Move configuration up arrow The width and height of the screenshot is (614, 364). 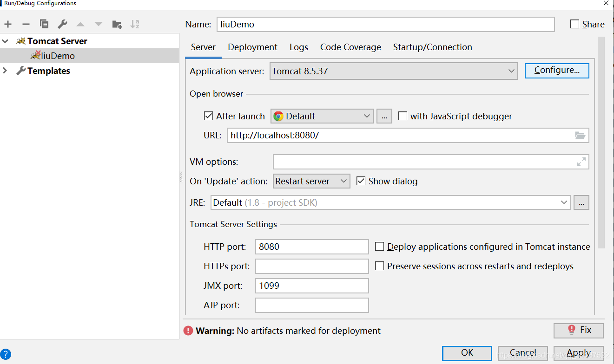(x=80, y=24)
